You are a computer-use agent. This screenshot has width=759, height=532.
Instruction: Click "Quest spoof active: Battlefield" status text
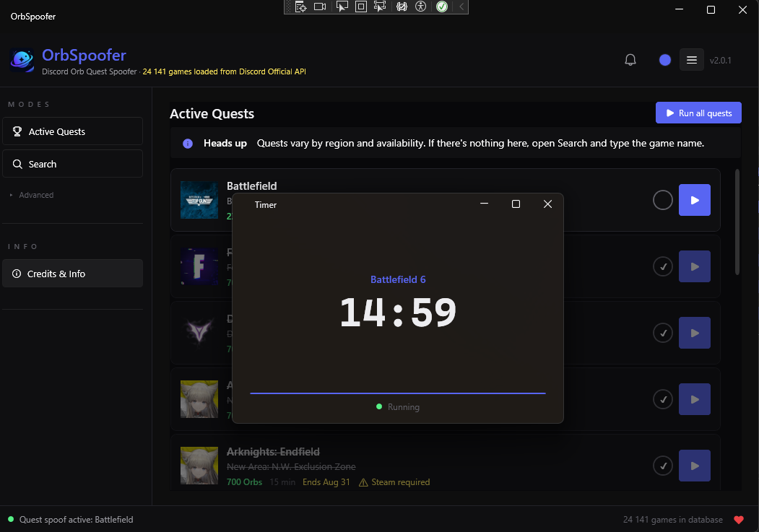pos(76,520)
